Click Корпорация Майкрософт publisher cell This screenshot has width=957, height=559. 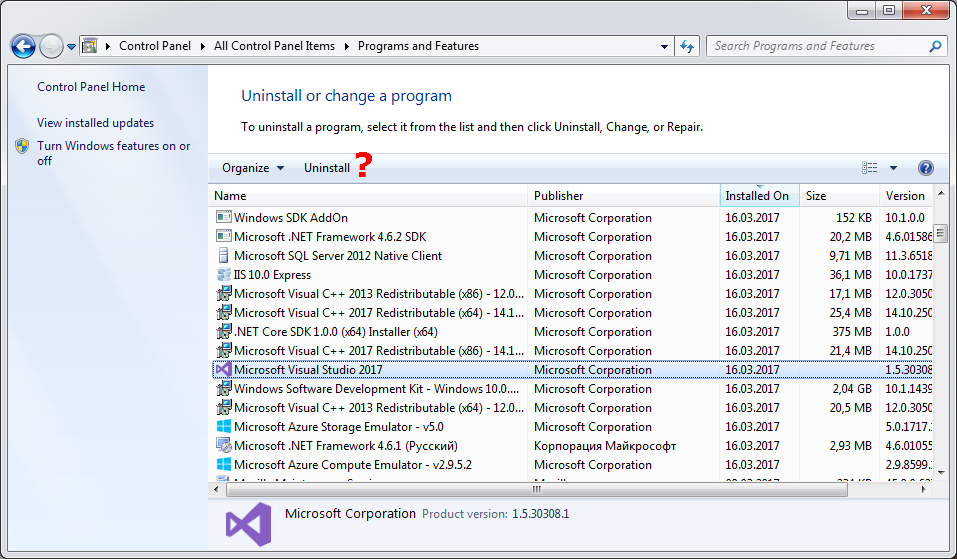pos(605,445)
